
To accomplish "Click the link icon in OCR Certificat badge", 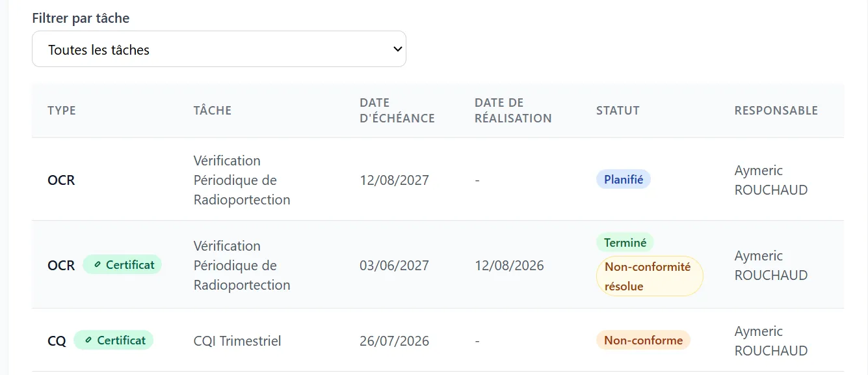I will pos(98,265).
